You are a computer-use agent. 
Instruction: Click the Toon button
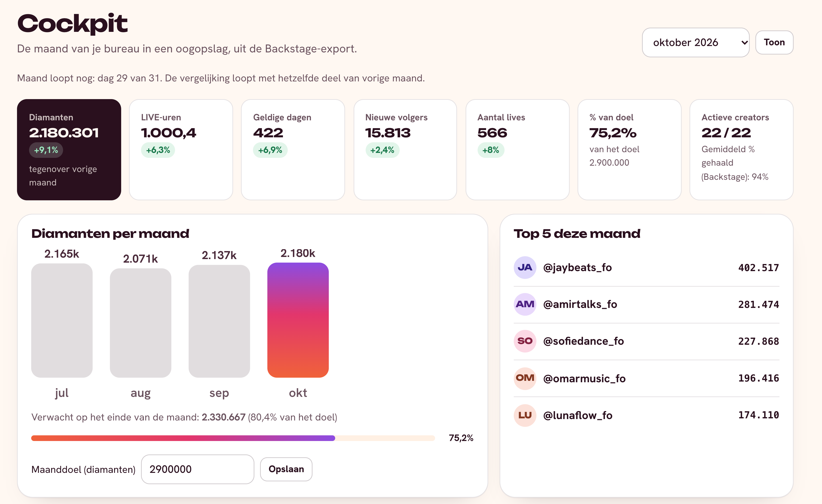[774, 42]
